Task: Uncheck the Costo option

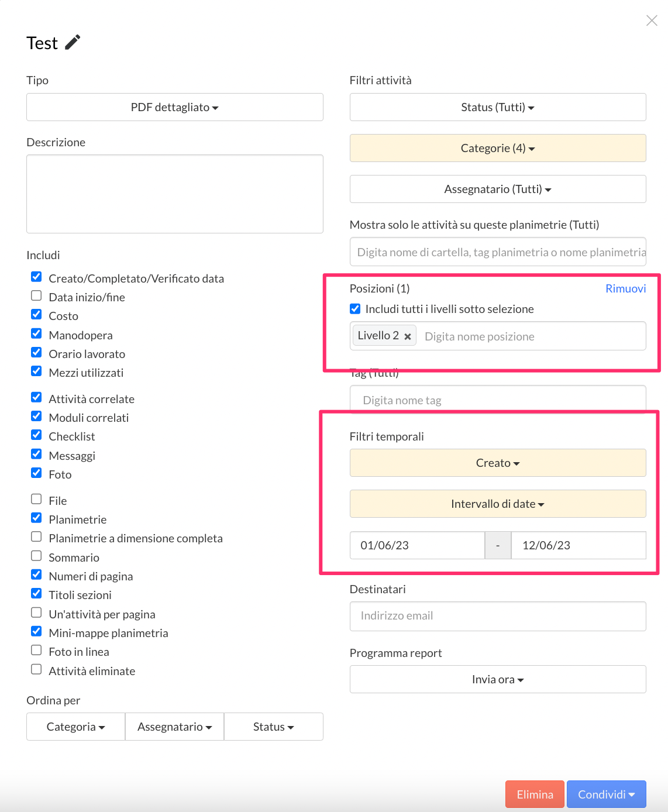Action: 36,315
